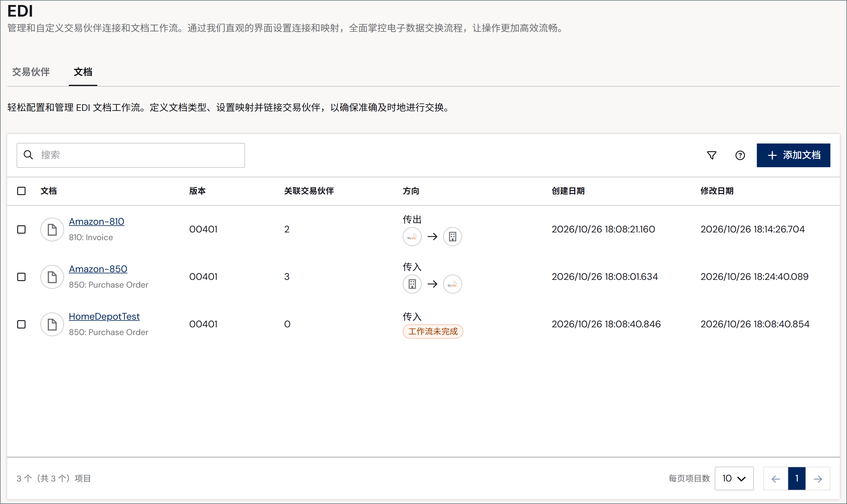Image resolution: width=847 pixels, height=504 pixels.
Task: Click MySQL source icon in Amazon-810 row
Action: [x=412, y=237]
